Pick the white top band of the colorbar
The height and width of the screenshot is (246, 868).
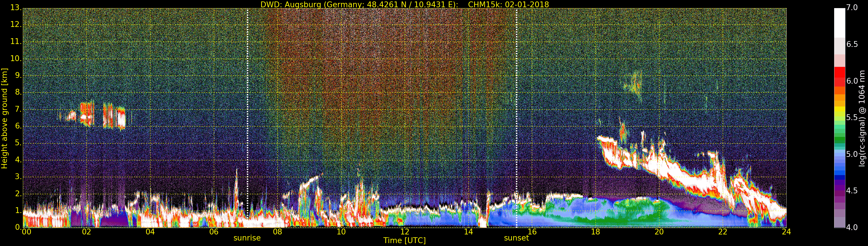point(839,23)
